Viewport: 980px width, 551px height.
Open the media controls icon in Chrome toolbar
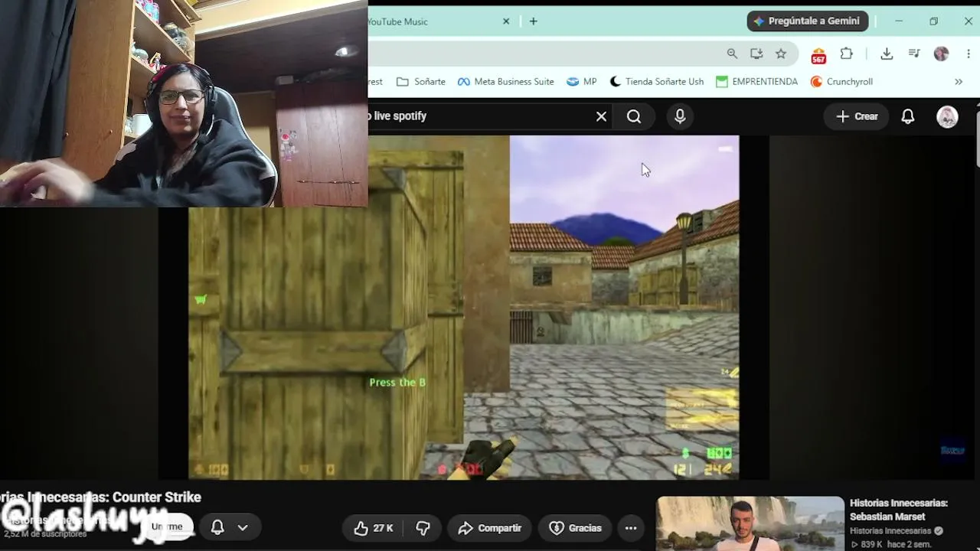pyautogui.click(x=914, y=54)
